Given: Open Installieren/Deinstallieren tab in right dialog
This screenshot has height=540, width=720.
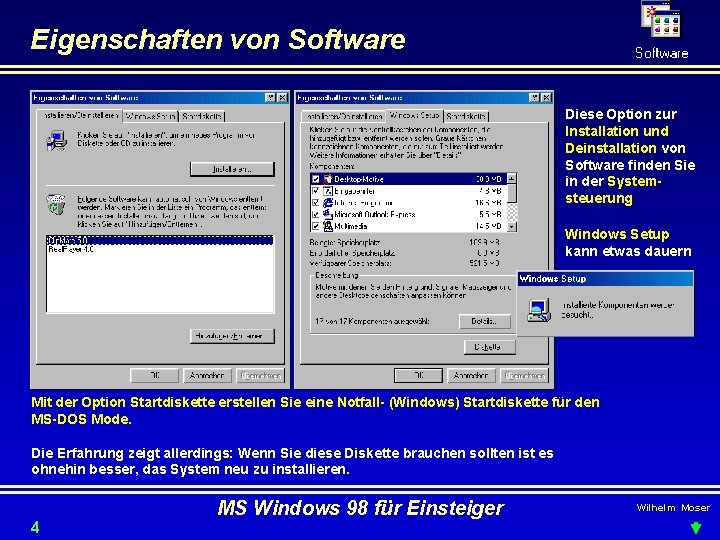Looking at the screenshot, I should (343, 117).
